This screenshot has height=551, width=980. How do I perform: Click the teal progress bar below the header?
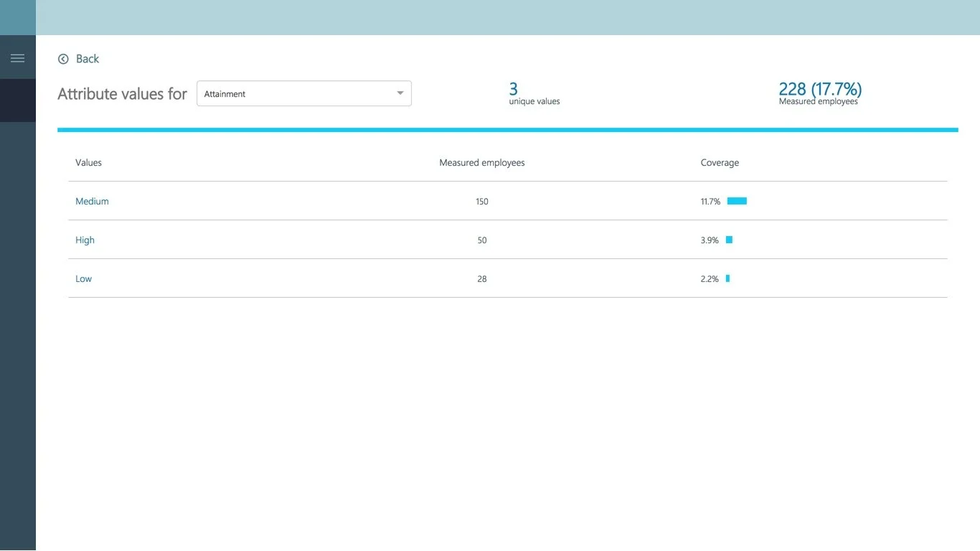508,130
